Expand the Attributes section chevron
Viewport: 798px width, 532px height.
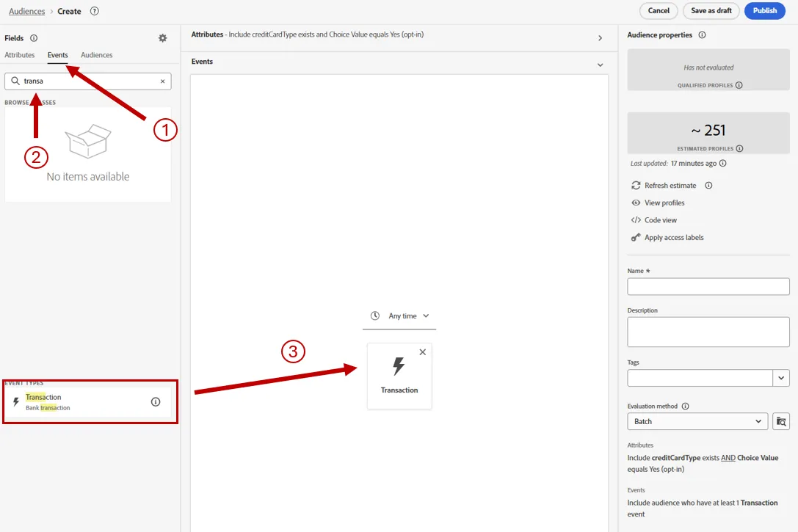pos(601,38)
